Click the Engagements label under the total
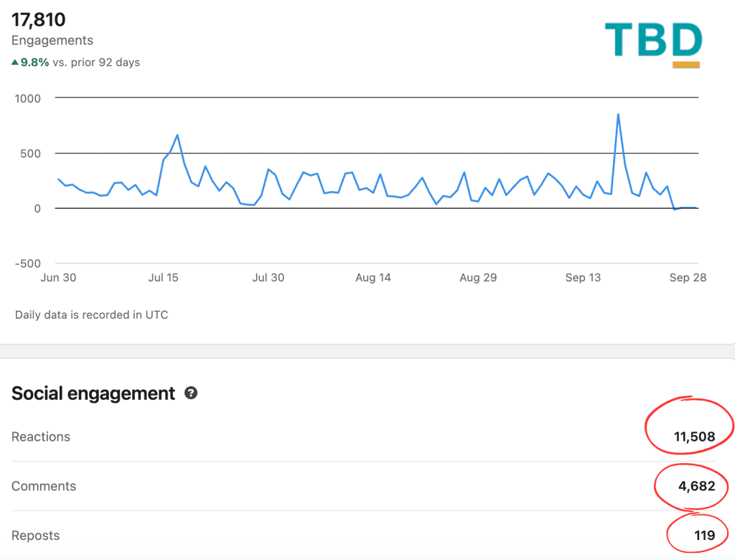 (52, 41)
